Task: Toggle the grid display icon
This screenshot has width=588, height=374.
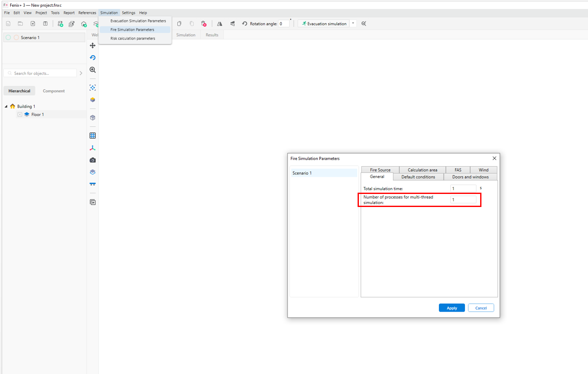Action: click(93, 135)
